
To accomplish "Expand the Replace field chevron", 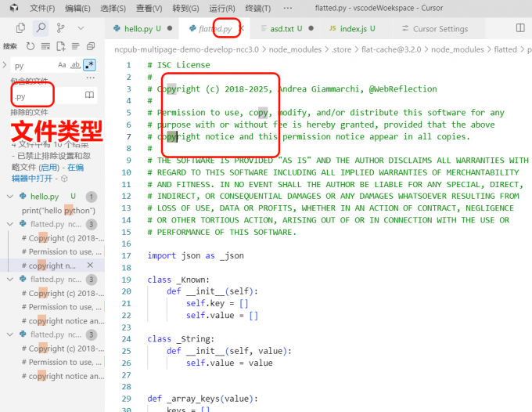I will tap(5, 66).
